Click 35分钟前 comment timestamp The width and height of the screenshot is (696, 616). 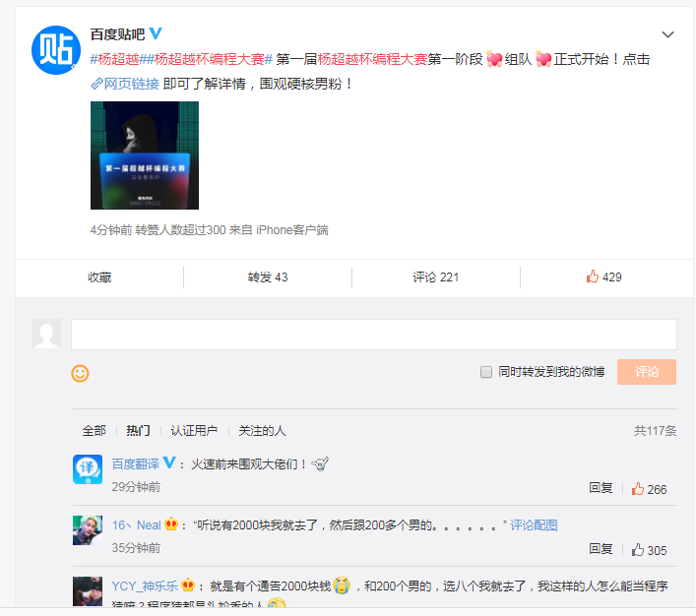(136, 548)
